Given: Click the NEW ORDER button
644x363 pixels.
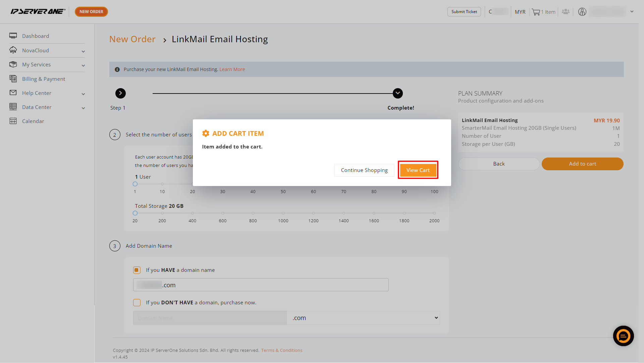Looking at the screenshot, I should tap(91, 12).
